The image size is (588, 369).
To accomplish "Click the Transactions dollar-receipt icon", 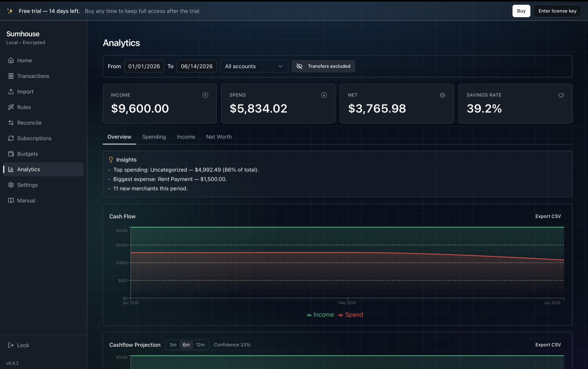I will click(11, 76).
